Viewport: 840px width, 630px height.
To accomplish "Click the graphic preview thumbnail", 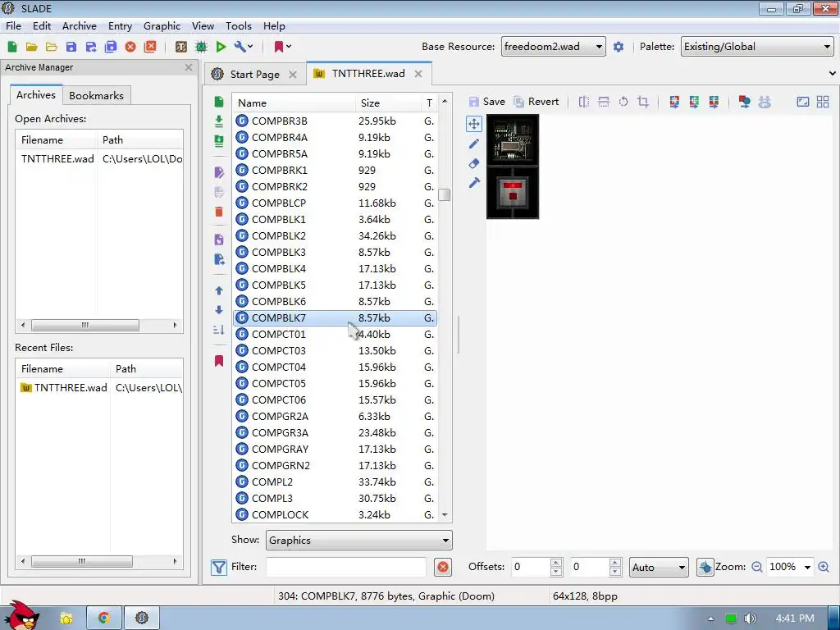I will pos(513,167).
